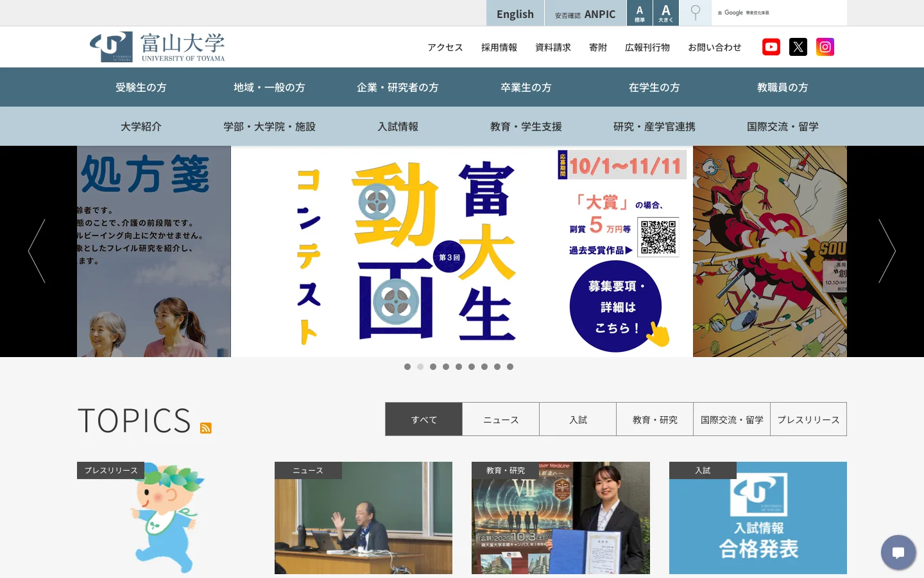Select the fifth carousel dot
Image resolution: width=924 pixels, height=578 pixels.
coord(459,367)
